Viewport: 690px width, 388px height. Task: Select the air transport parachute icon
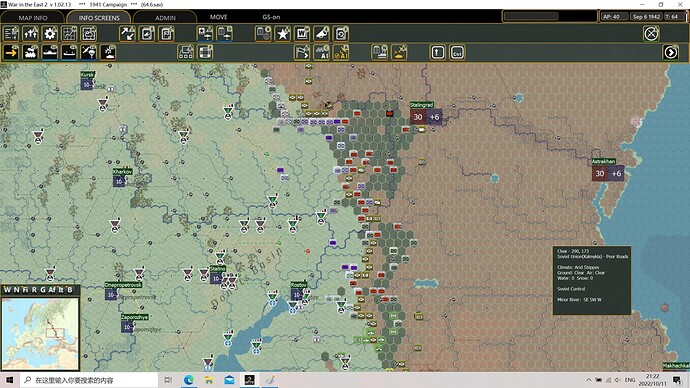pos(88,52)
